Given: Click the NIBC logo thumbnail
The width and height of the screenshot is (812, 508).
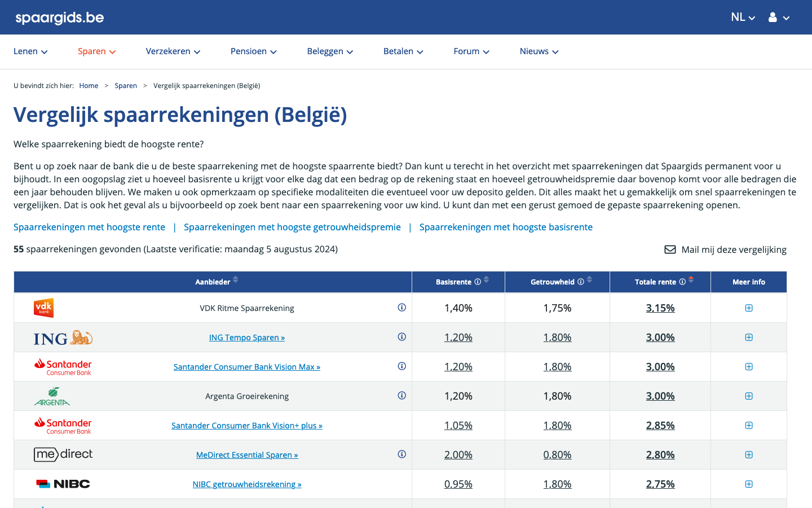Looking at the screenshot, I should click(x=63, y=484).
